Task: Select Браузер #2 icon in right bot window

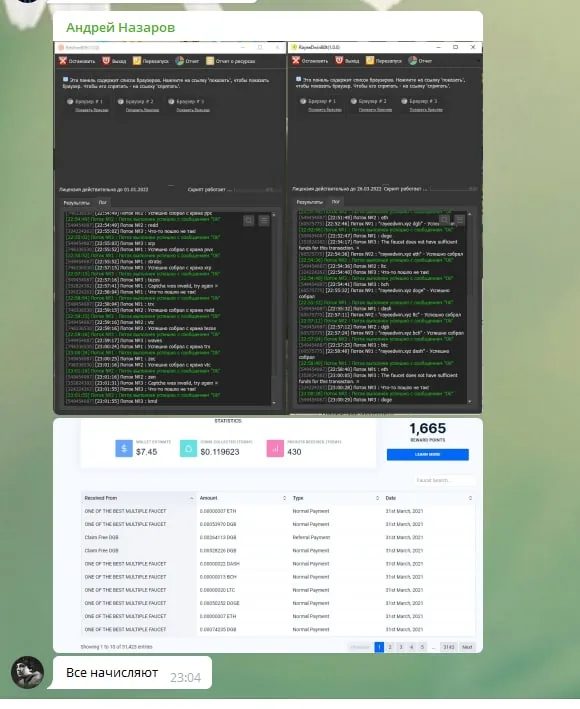Action: 354,101
